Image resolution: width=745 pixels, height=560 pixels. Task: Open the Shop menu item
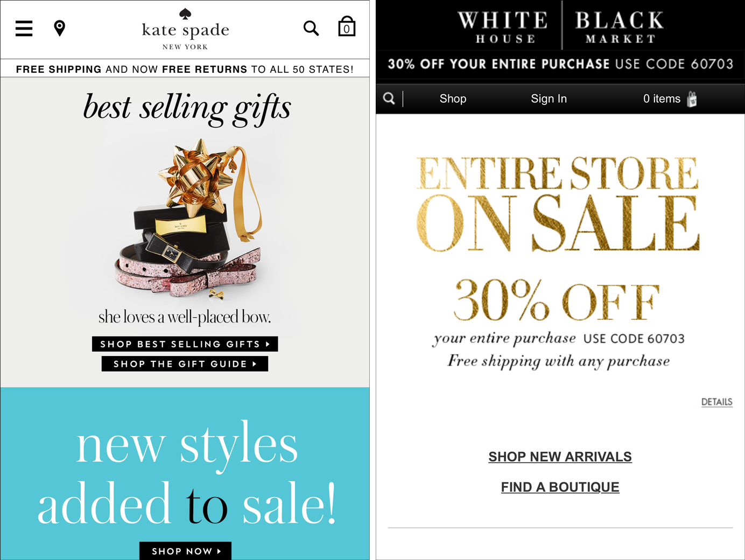tap(453, 99)
